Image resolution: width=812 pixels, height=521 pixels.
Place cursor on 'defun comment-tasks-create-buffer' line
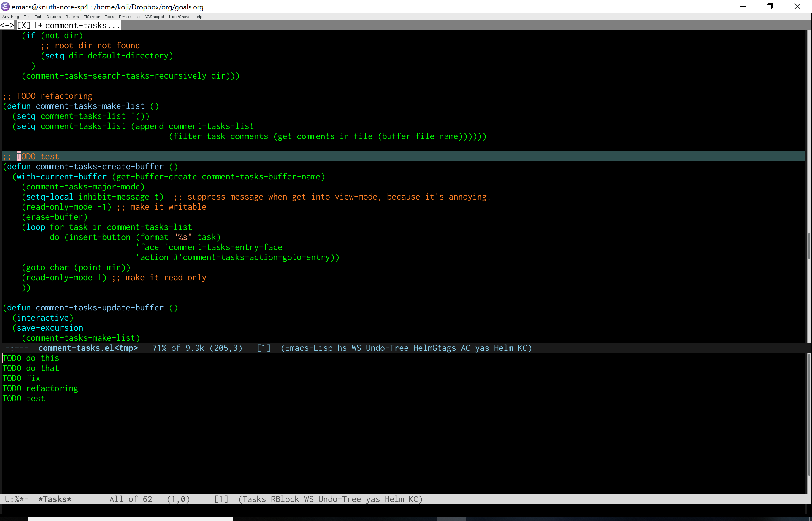point(90,167)
